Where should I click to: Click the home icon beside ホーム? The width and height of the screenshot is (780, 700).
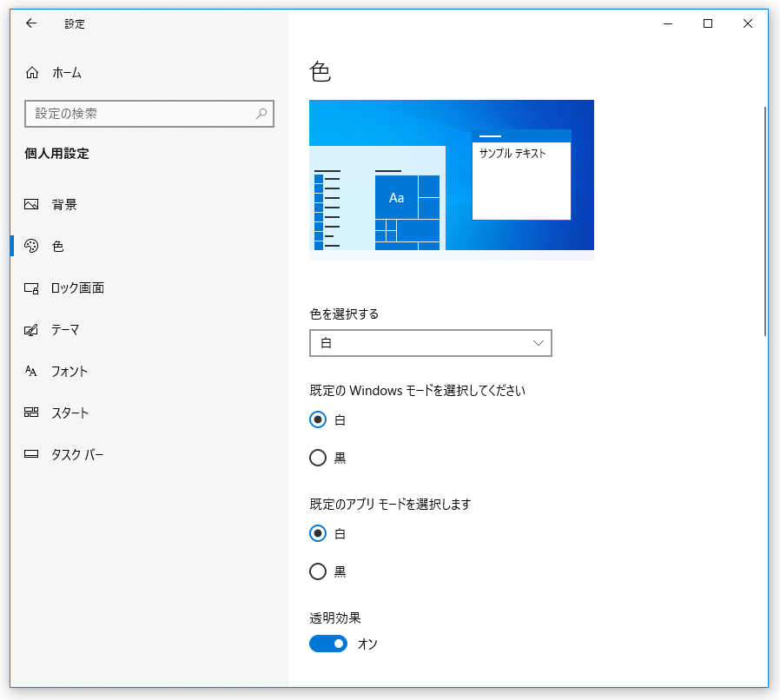(x=32, y=73)
